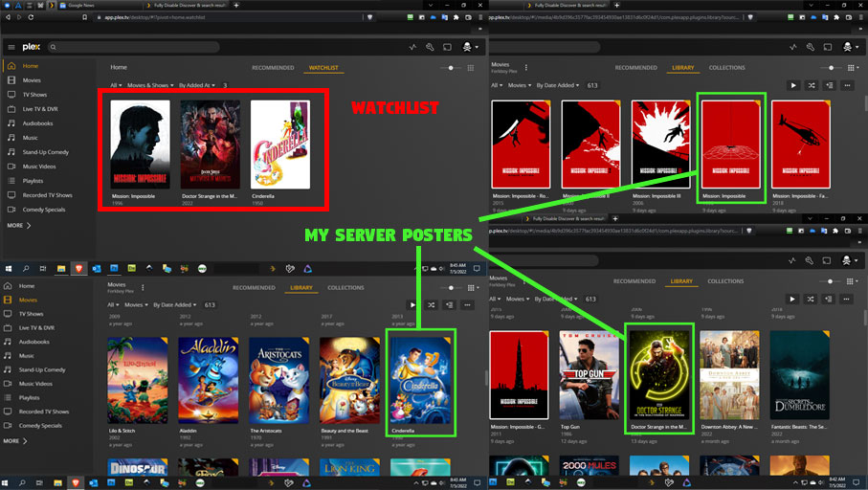Image resolution: width=868 pixels, height=490 pixels.
Task: Open By Added At sort dropdown
Action: [196, 85]
